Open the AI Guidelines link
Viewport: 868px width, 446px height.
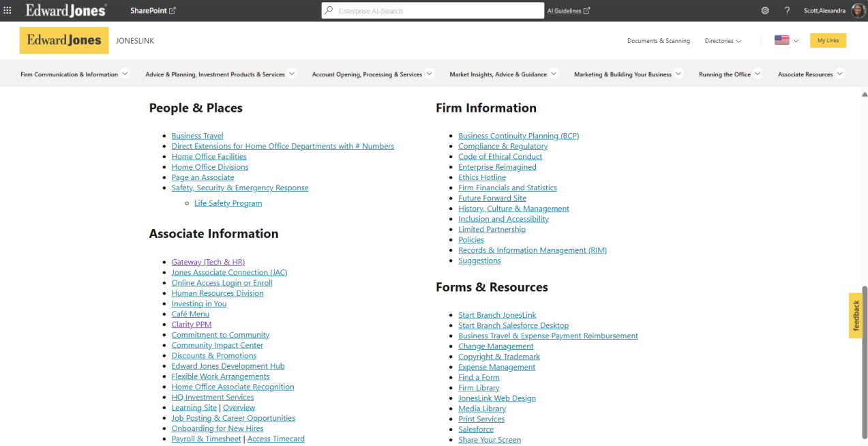point(569,10)
